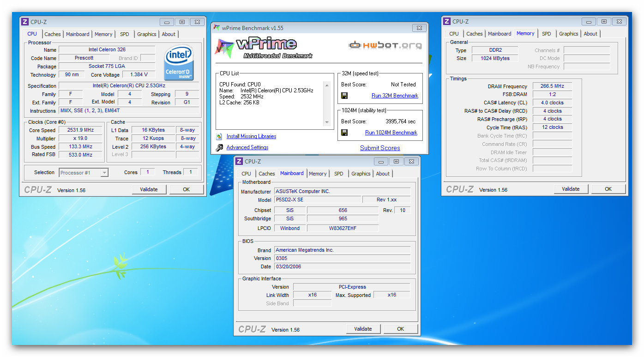Click the Rated FSB value 533.0 MHz

(x=81, y=155)
